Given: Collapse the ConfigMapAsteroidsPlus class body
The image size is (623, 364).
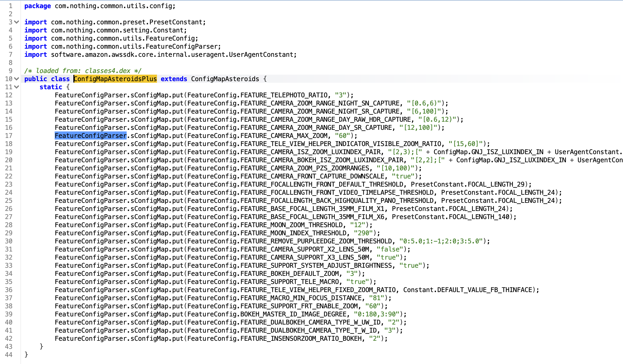Looking at the screenshot, I should [x=17, y=79].
